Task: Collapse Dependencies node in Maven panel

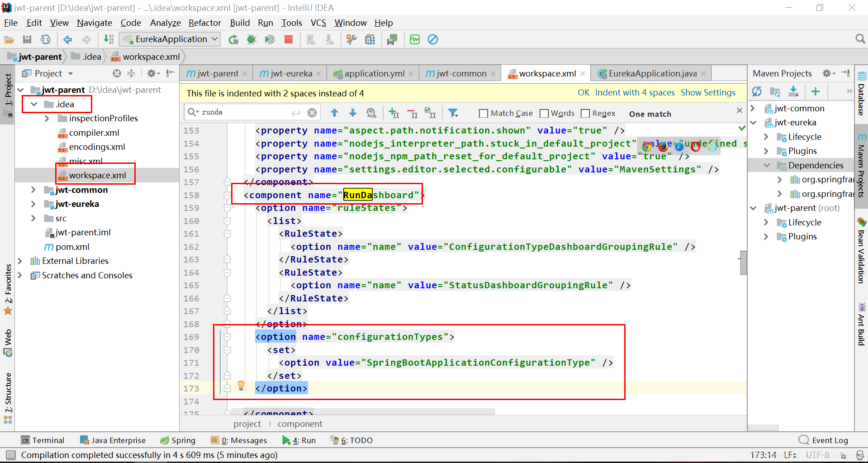Action: pos(767,165)
